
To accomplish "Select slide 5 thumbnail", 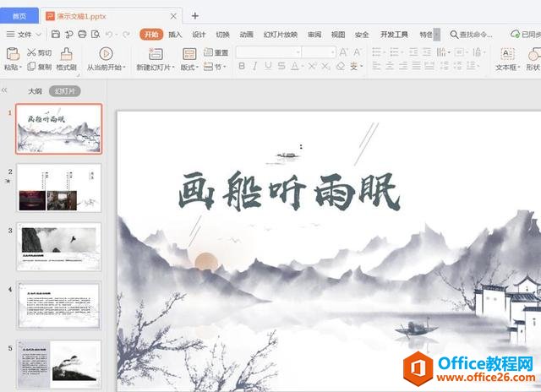I will [x=59, y=364].
